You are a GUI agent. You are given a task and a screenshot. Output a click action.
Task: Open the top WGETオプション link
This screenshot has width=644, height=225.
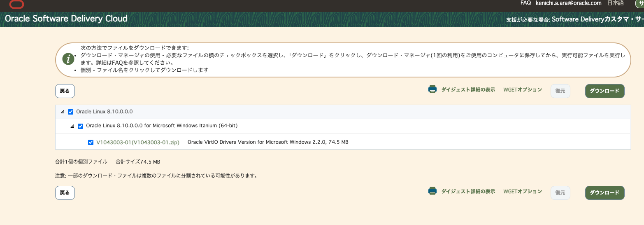pyautogui.click(x=523, y=89)
